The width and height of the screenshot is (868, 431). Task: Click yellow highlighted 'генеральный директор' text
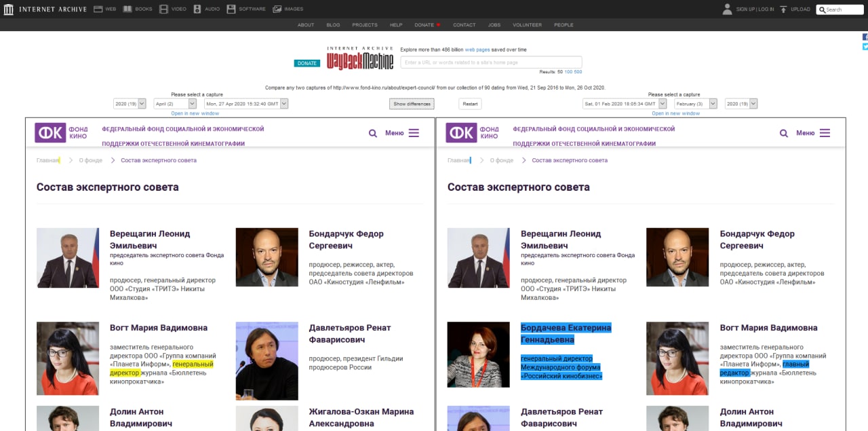(x=161, y=369)
